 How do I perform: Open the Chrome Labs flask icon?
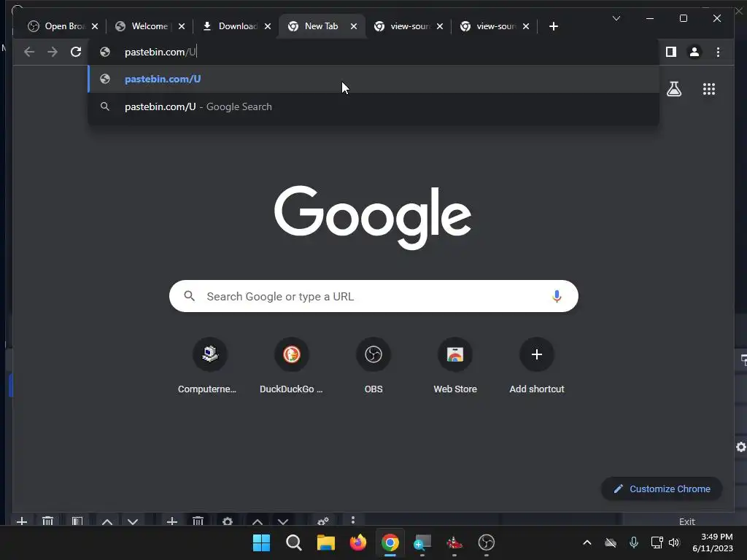point(673,89)
